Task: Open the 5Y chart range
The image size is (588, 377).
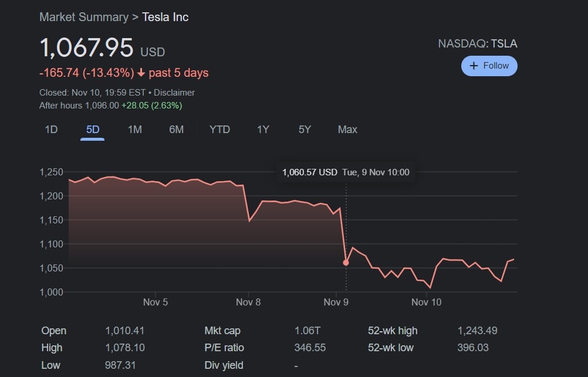Action: [x=305, y=130]
